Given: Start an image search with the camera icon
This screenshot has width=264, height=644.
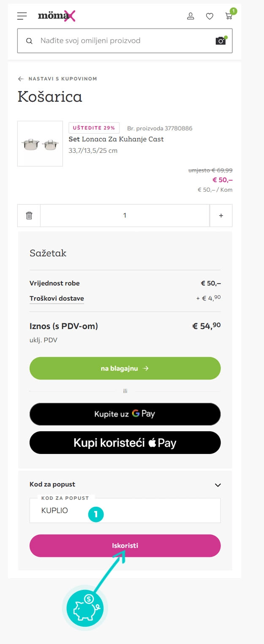Looking at the screenshot, I should point(220,41).
